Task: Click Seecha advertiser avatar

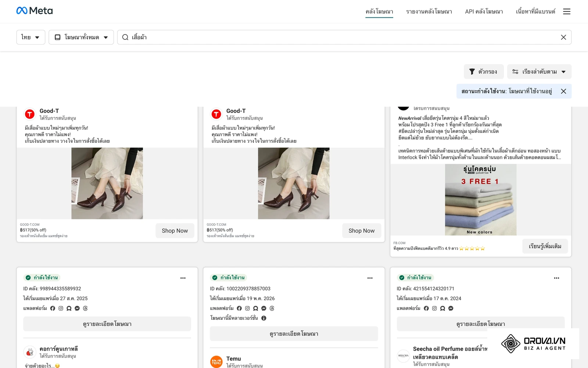Action: (403, 356)
